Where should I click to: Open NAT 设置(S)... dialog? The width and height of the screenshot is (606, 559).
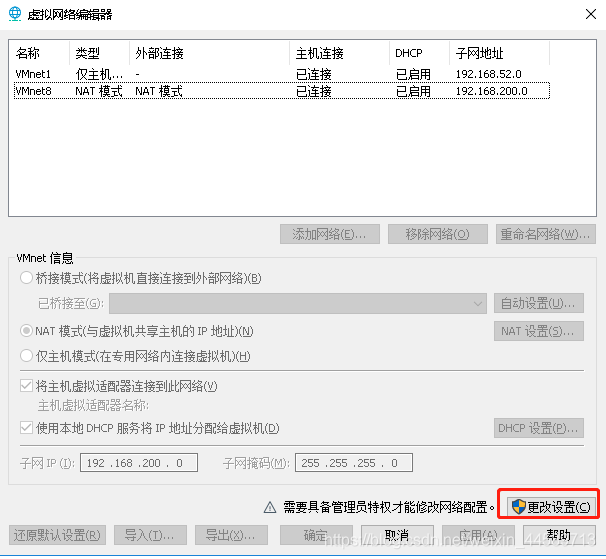tap(539, 331)
